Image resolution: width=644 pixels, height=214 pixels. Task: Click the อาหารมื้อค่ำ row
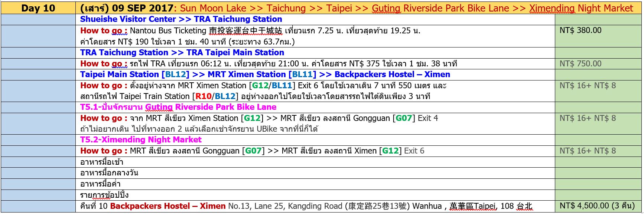coord(315,184)
